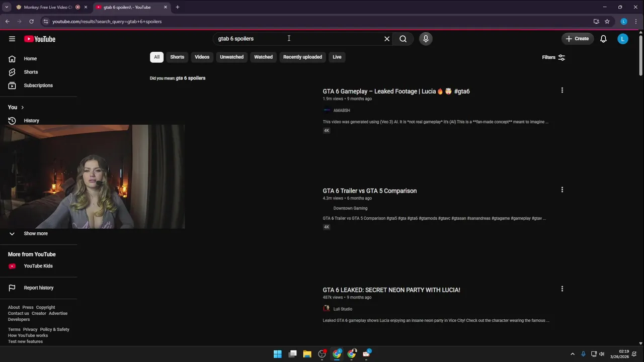Image resolution: width=644 pixels, height=362 pixels.
Task: Select the Recently uploaded chip
Action: pos(302,57)
